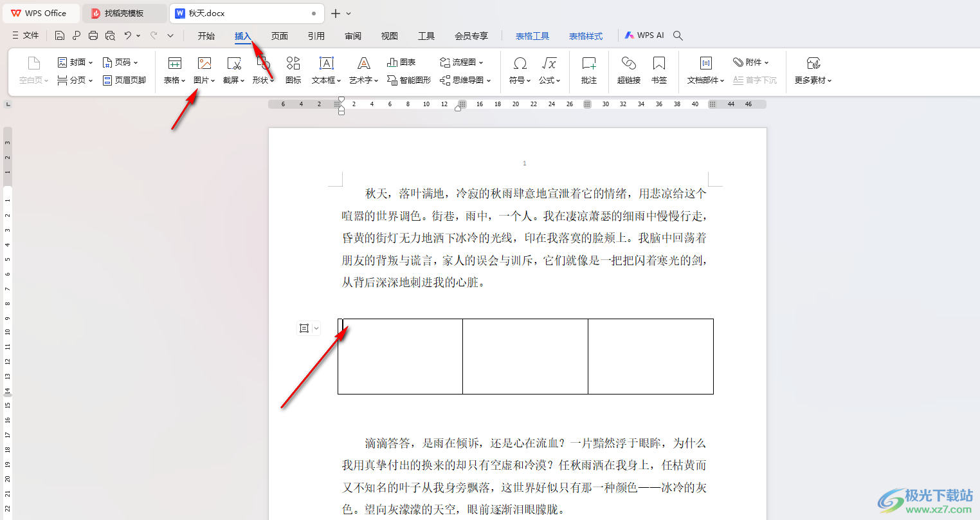This screenshot has height=520, width=980.
Task: Open the 表格工具 Table Tools tab
Action: [532, 36]
